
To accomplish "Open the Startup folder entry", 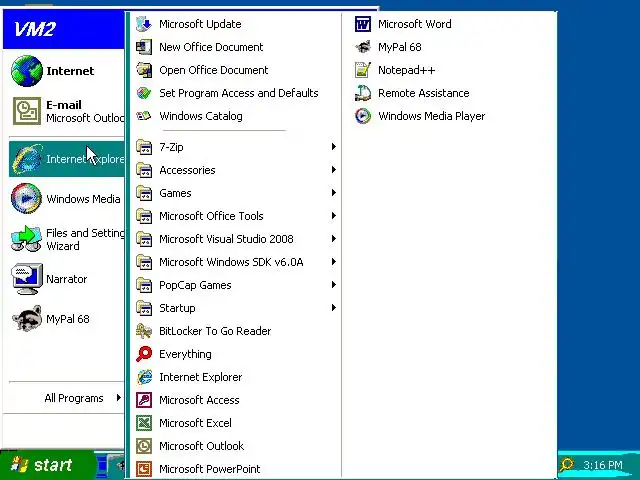I will tap(236, 308).
